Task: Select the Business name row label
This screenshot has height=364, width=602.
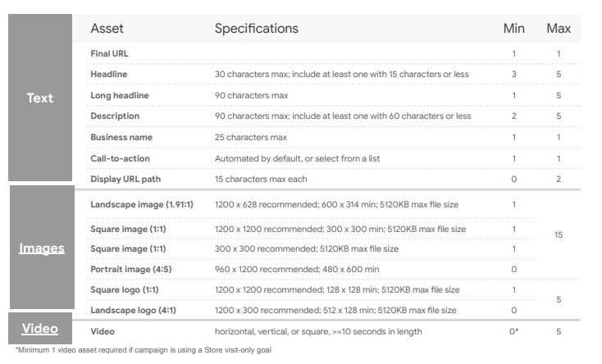Action: pyautogui.click(x=121, y=137)
